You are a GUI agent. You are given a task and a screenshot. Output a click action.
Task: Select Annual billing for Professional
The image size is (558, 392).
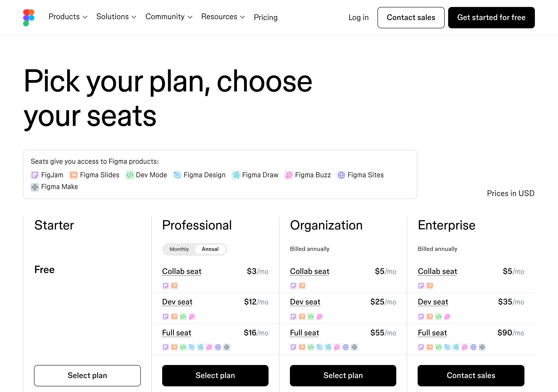(210, 249)
